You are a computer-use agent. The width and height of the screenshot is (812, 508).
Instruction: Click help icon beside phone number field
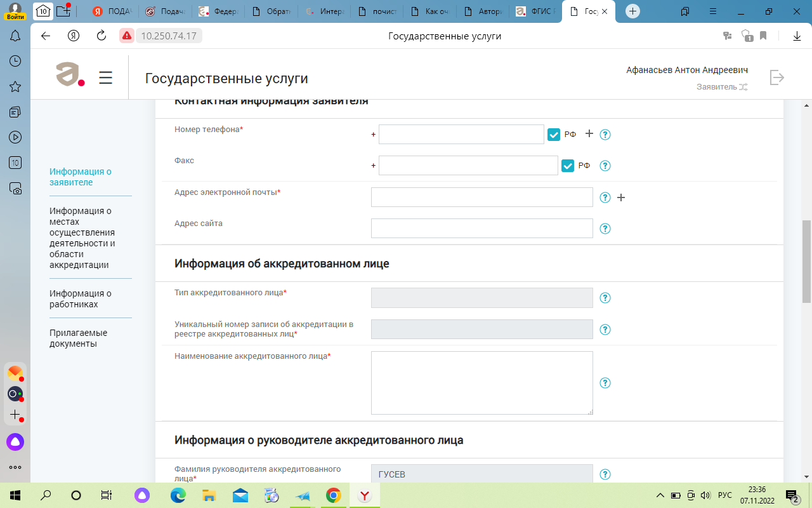click(605, 135)
